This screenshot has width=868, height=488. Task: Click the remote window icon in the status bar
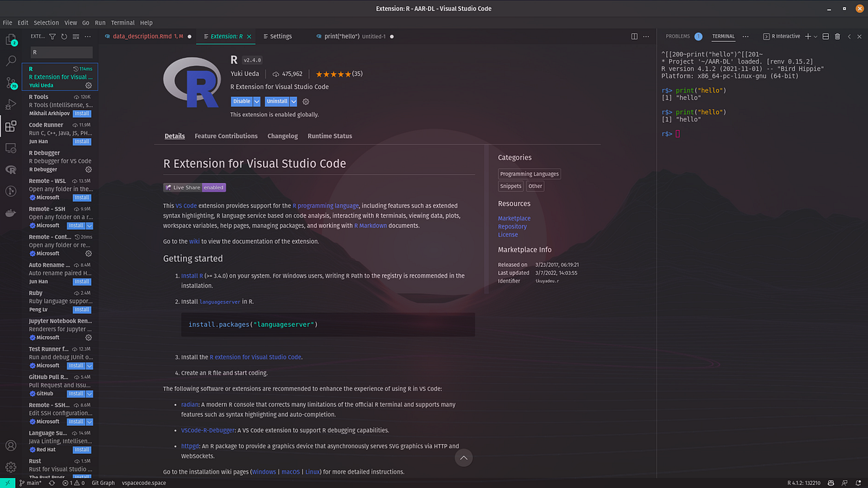pyautogui.click(x=7, y=482)
